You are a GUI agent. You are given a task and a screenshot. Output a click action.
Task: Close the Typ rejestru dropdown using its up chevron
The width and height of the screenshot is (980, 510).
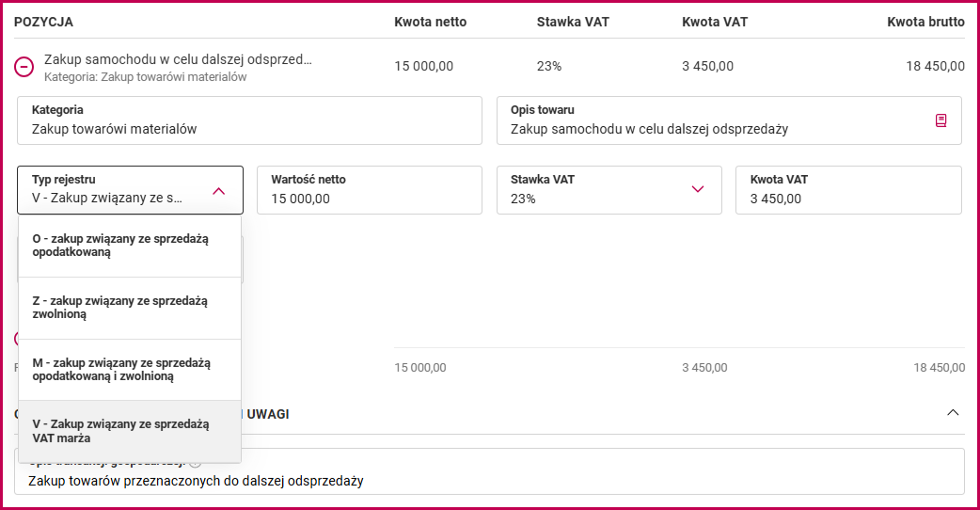pos(219,191)
